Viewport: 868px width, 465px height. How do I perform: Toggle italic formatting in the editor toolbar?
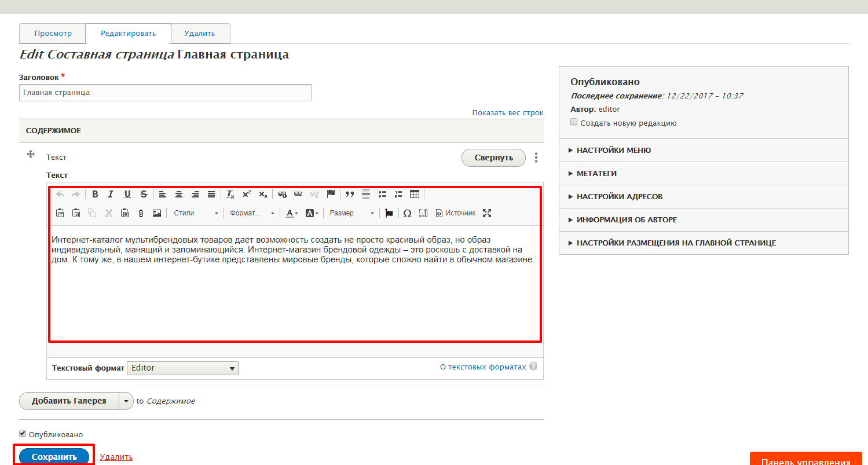pyautogui.click(x=111, y=194)
